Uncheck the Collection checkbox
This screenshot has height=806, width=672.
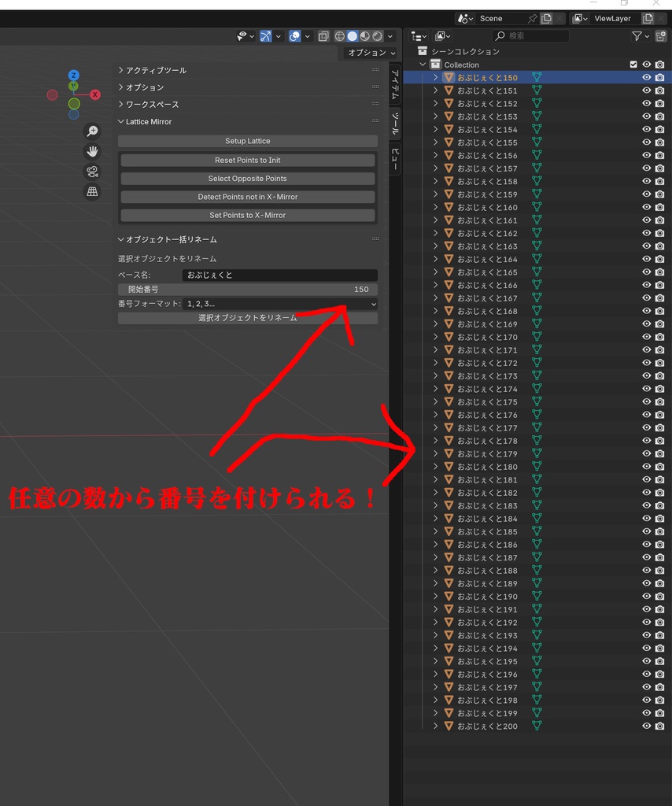click(633, 64)
